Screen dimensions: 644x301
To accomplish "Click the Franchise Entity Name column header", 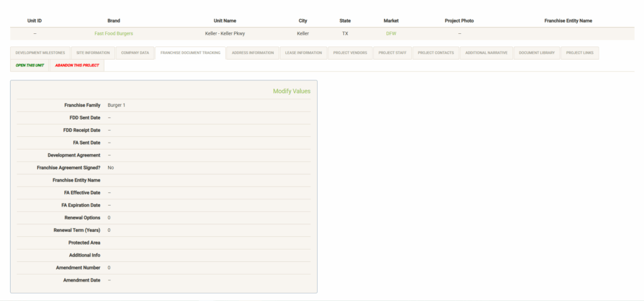I will pos(568,21).
